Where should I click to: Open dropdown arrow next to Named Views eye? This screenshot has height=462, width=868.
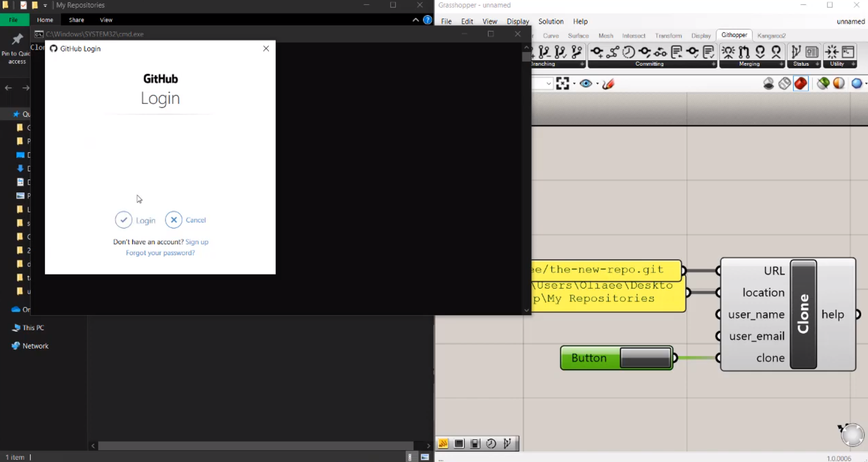[597, 84]
